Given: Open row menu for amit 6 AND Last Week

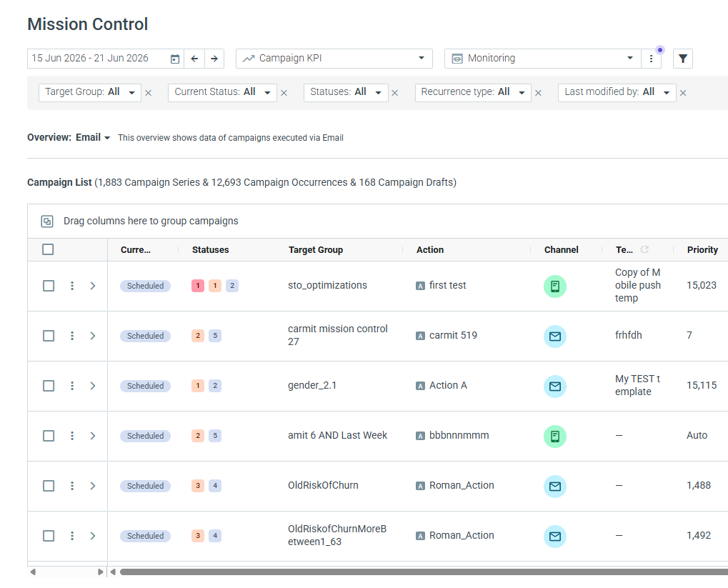Looking at the screenshot, I should coord(72,436).
